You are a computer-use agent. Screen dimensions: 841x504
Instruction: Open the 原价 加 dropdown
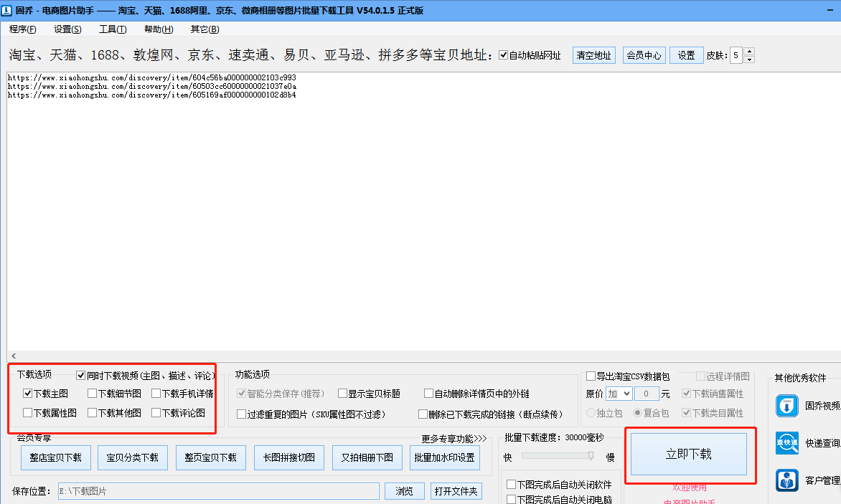[619, 394]
